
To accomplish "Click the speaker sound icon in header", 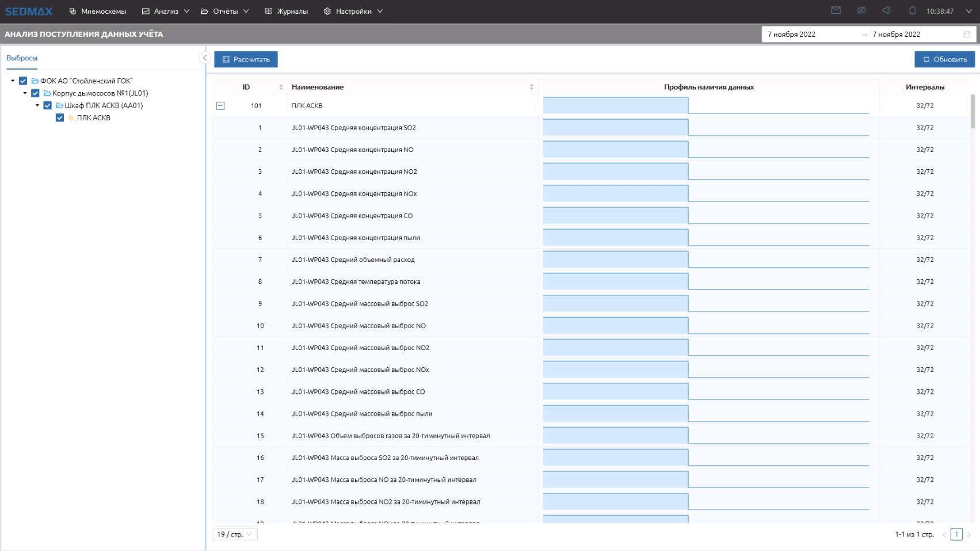I will (x=887, y=10).
